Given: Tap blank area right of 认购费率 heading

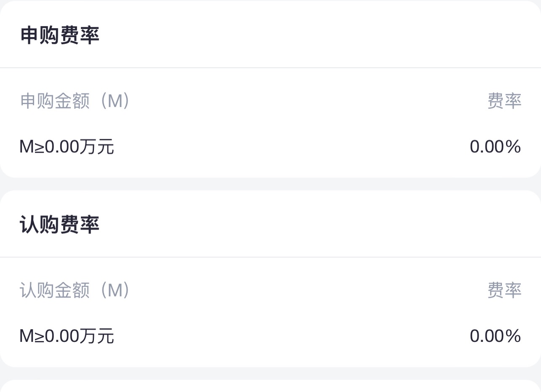Looking at the screenshot, I should click(320, 225).
